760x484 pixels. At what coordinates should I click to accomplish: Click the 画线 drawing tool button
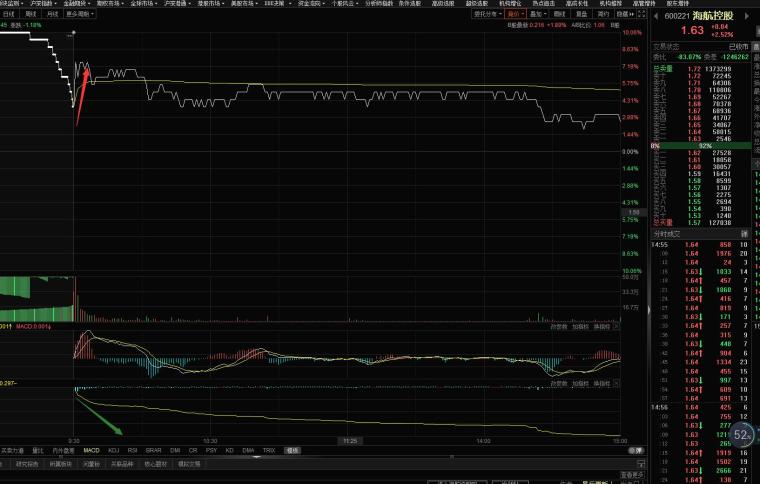pos(560,14)
